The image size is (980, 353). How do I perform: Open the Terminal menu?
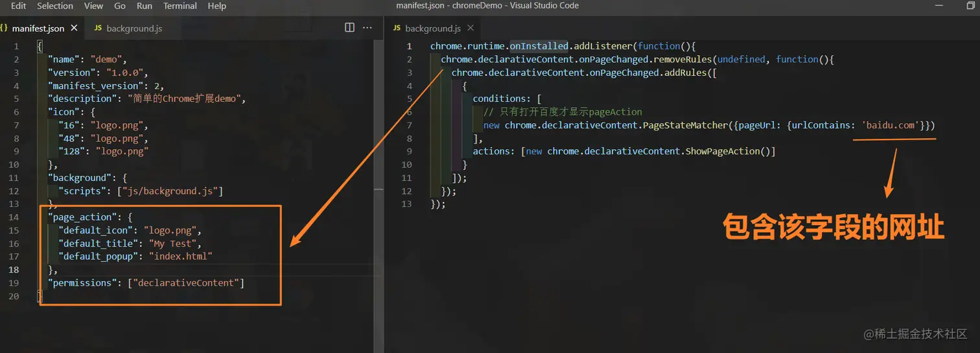coord(180,6)
